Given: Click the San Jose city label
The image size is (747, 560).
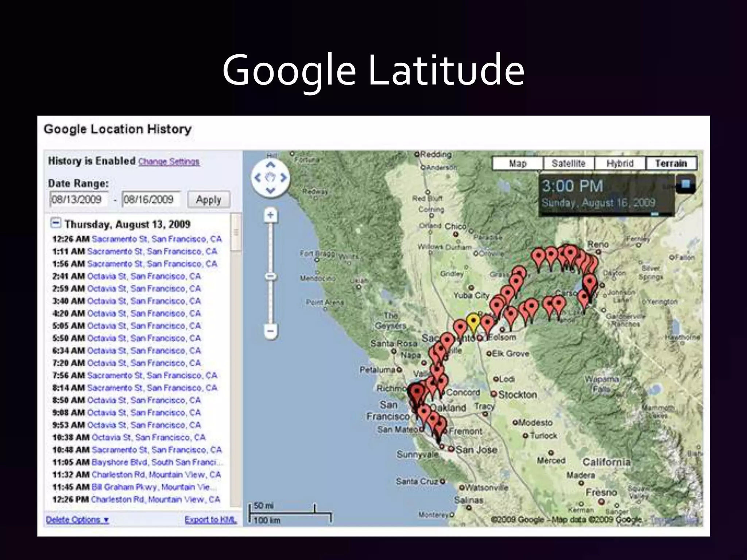Looking at the screenshot, I should [476, 450].
